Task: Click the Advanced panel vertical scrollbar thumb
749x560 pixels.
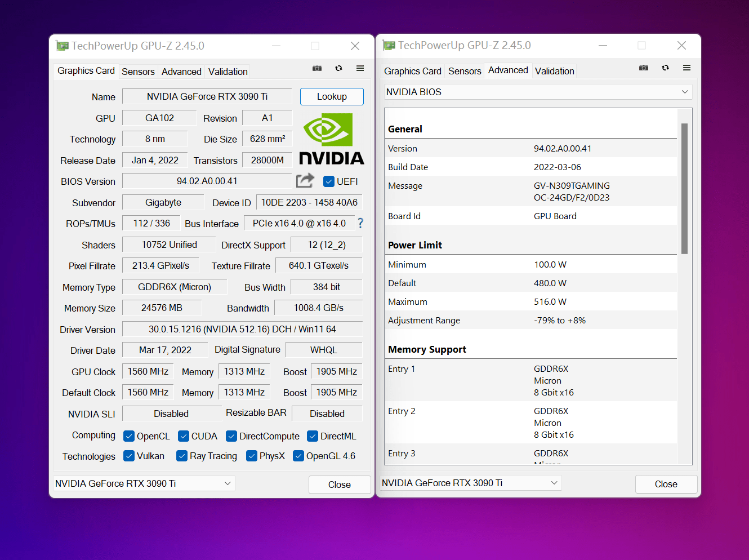Action: pos(684,189)
